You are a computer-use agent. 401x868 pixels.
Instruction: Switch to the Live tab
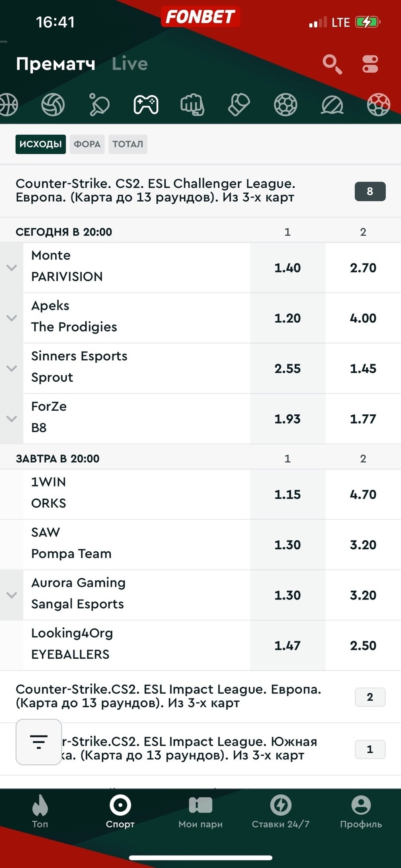click(x=130, y=64)
